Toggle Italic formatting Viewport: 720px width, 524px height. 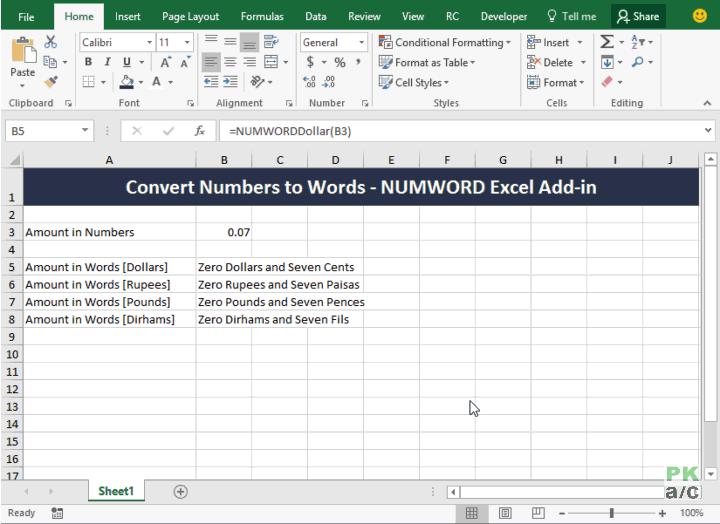pyautogui.click(x=107, y=62)
